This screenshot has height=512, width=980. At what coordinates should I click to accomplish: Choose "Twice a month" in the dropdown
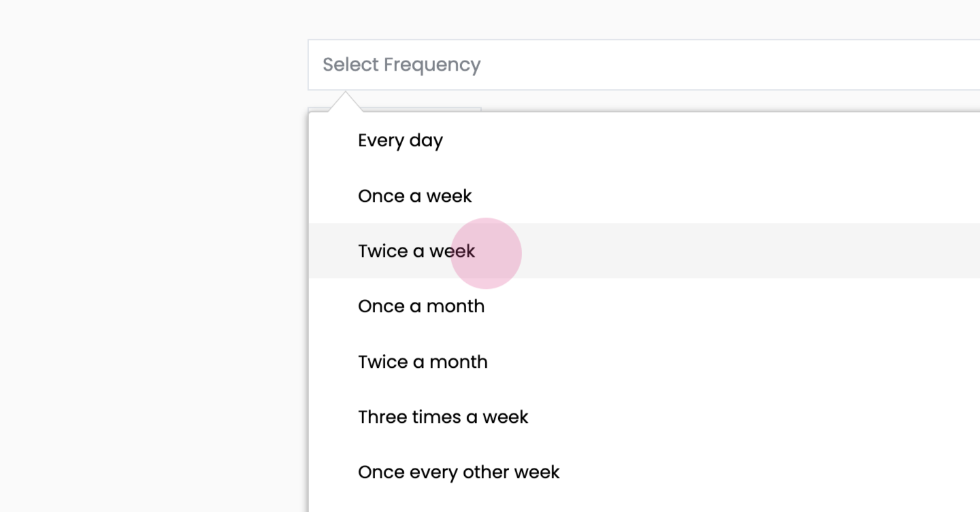click(x=422, y=361)
